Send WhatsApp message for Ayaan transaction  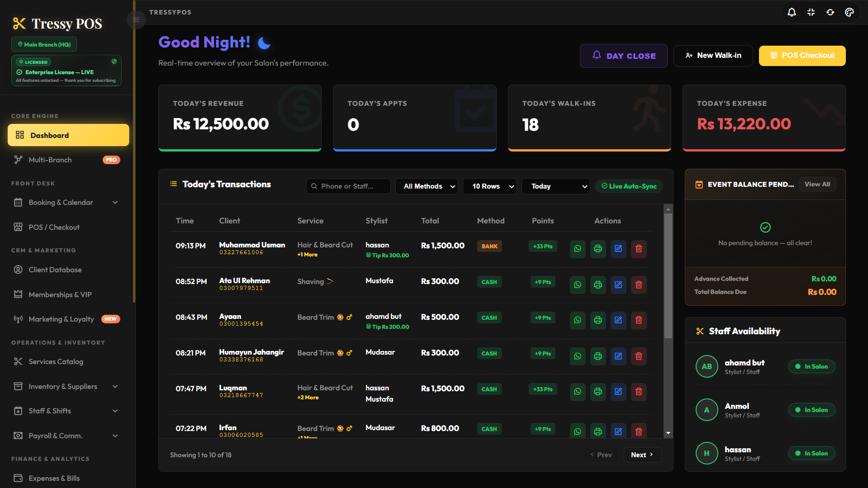pyautogui.click(x=578, y=320)
